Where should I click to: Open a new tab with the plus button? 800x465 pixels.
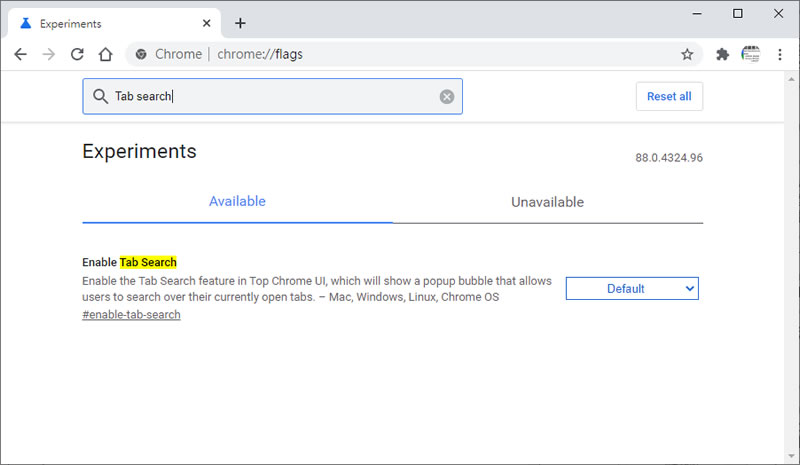click(x=240, y=23)
